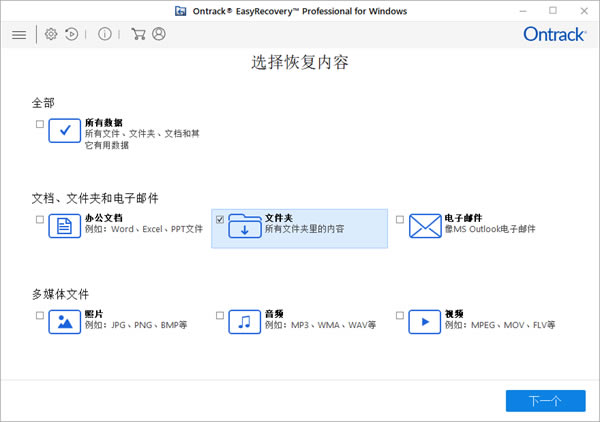Click the 文件夹 folder icon
The width and height of the screenshot is (600, 422).
244,225
